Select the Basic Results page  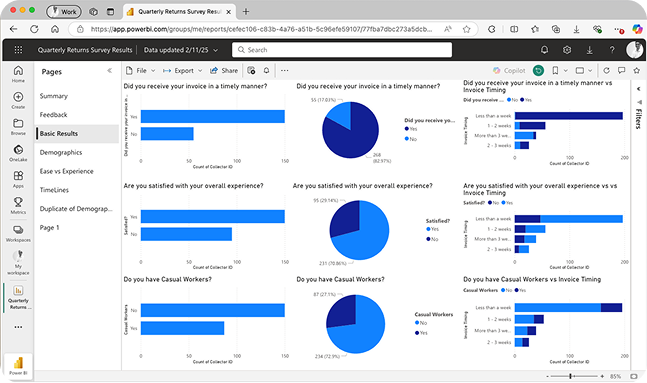(x=77, y=134)
